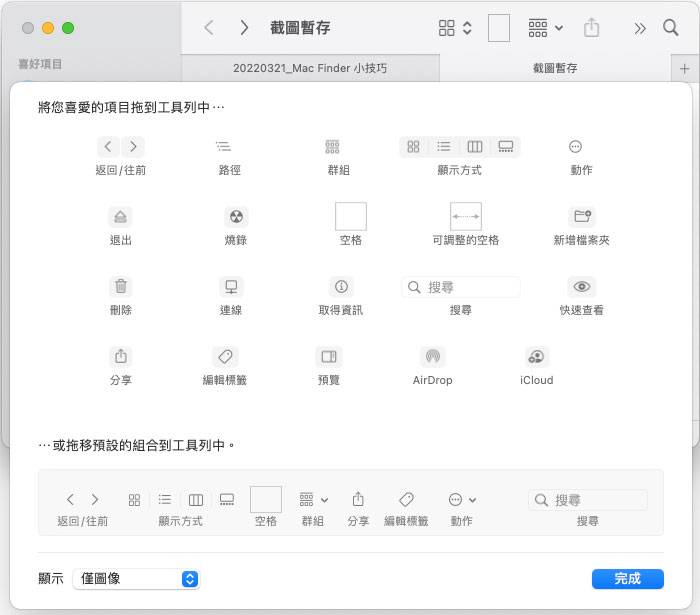
Task: Toggle the 預覽 (Preview) pane icon
Action: 328,356
